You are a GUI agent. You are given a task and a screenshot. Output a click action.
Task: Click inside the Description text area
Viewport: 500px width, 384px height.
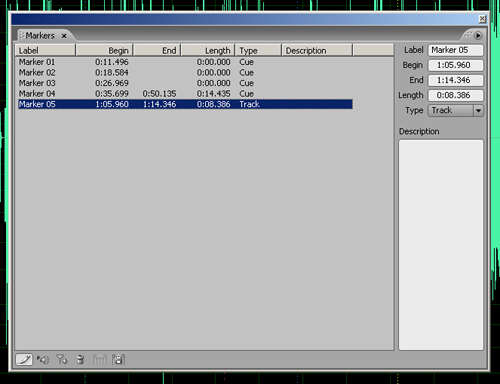pyautogui.click(x=441, y=245)
